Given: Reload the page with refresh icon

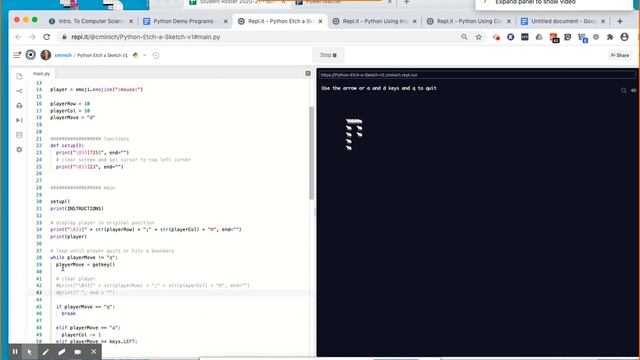Looking at the screenshot, I should coord(47,37).
